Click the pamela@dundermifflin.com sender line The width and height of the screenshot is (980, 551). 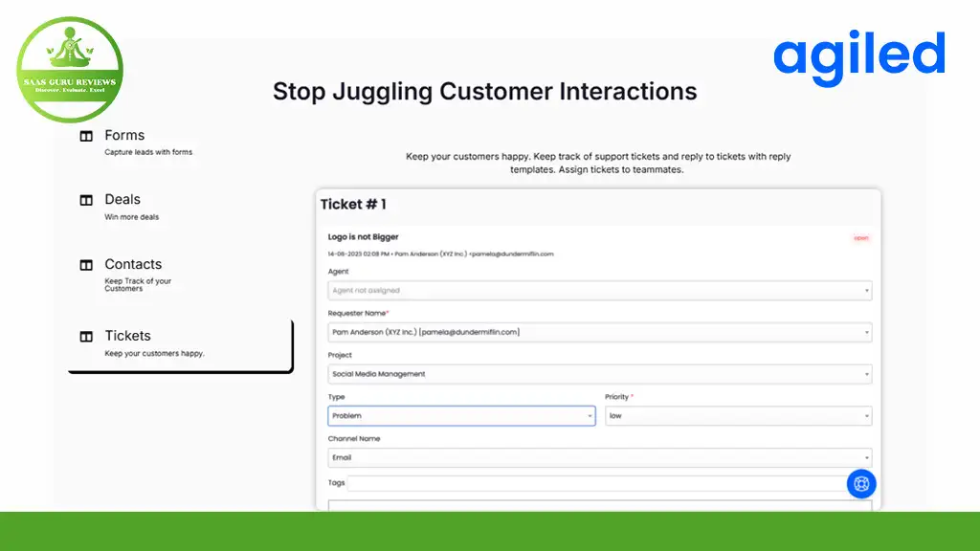click(440, 253)
